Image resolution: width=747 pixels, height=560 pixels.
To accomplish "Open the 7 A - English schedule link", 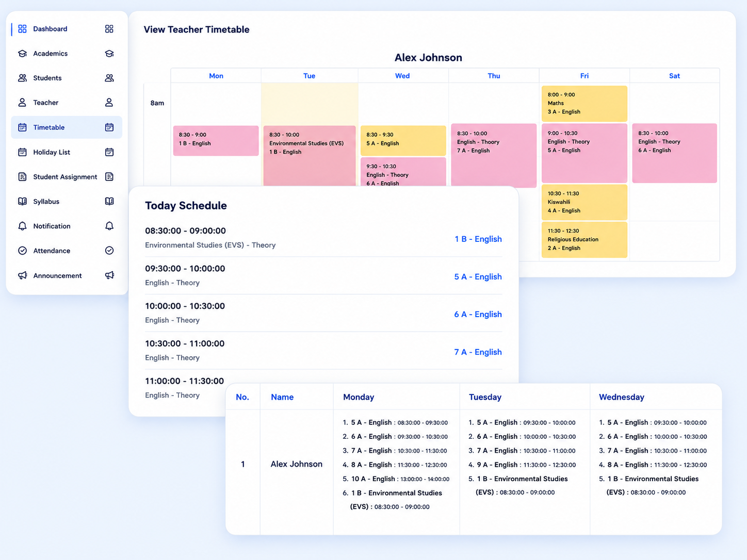I will tap(478, 352).
